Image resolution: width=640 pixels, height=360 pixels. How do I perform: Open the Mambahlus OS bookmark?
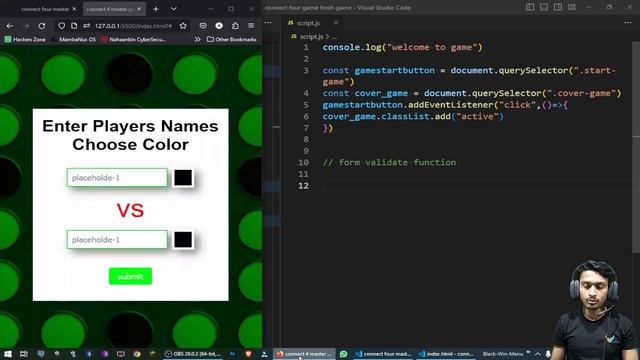tap(73, 39)
